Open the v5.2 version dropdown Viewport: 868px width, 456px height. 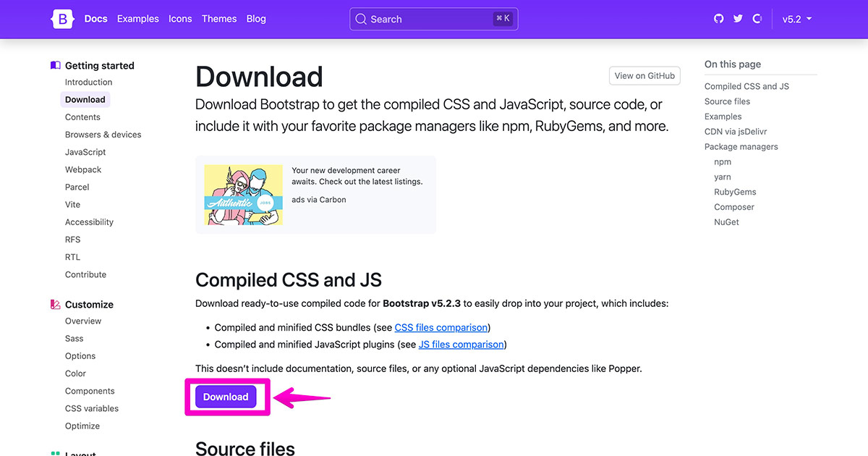[x=797, y=20]
